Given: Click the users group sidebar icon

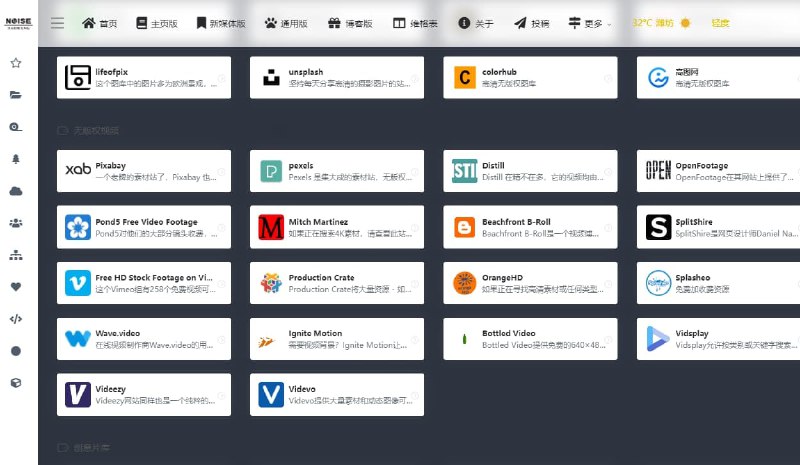Looking at the screenshot, I should [x=16, y=223].
